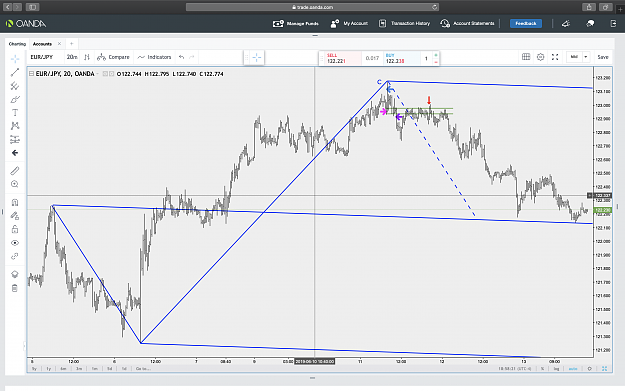
Task: Click the link drawings sync icon
Action: coord(15,256)
